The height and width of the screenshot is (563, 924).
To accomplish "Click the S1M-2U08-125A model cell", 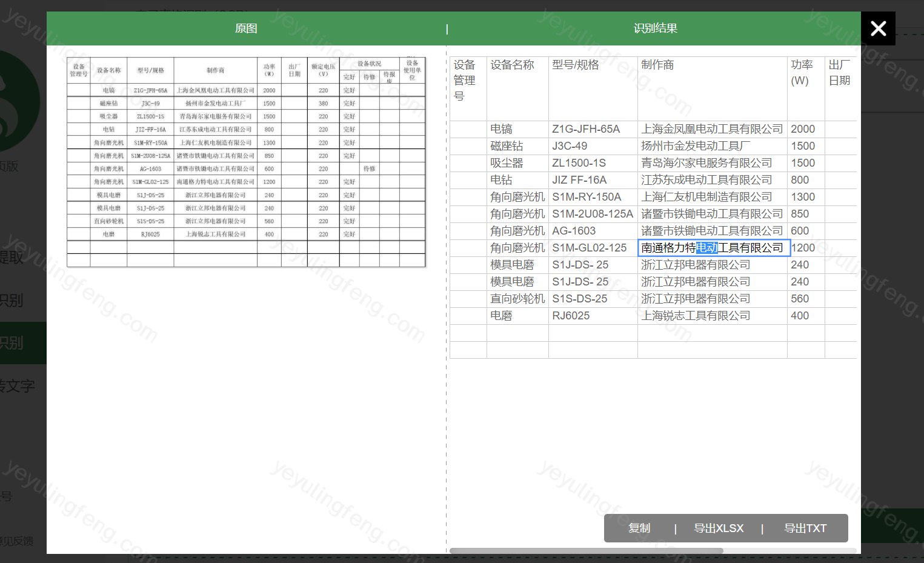I will click(x=593, y=214).
